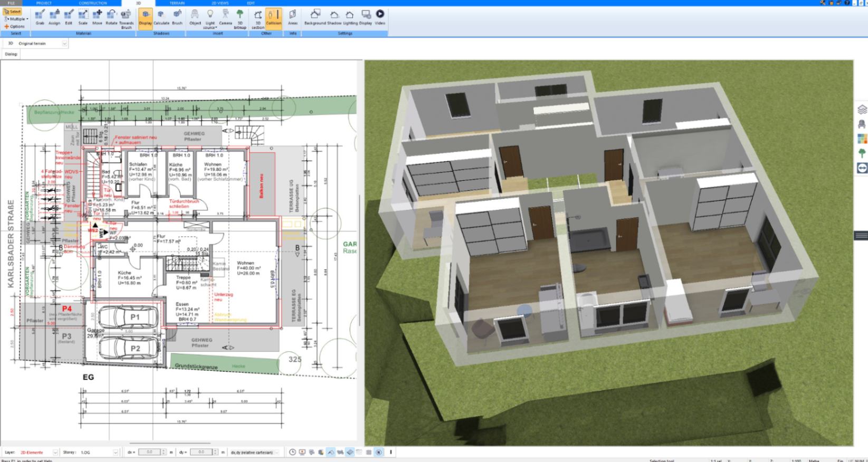868x462 pixels.
Task: Start the Video settings tool
Action: (x=380, y=17)
